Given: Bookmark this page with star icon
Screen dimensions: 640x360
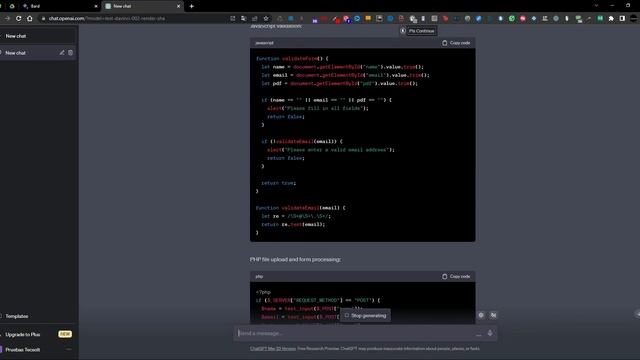Looking at the screenshot, I should [x=266, y=18].
